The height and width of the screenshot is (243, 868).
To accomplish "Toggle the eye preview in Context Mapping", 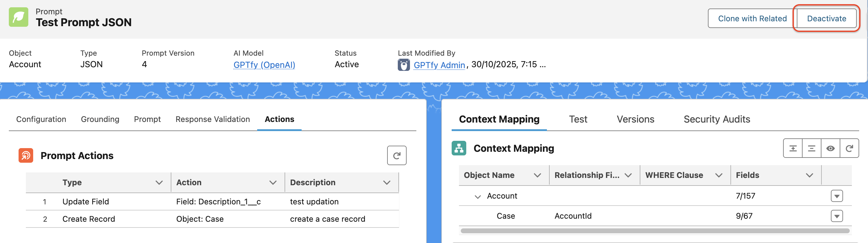I will [830, 148].
